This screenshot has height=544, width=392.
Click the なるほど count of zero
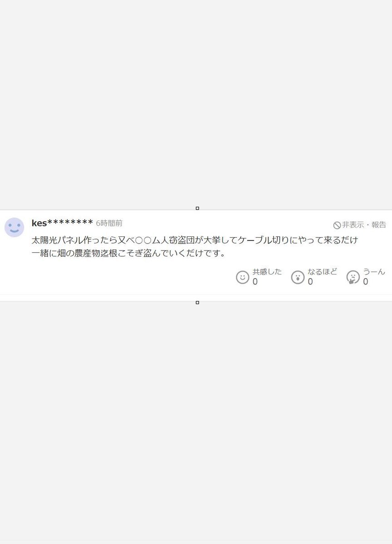pyautogui.click(x=310, y=282)
